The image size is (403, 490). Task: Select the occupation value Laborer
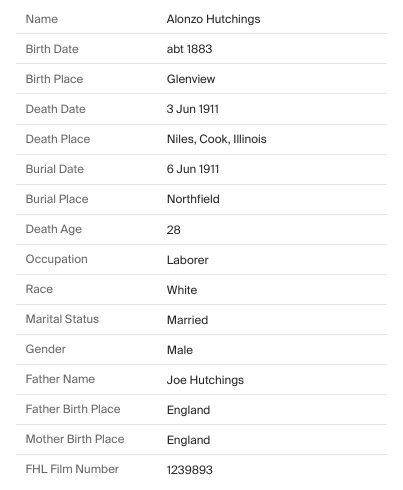point(187,260)
